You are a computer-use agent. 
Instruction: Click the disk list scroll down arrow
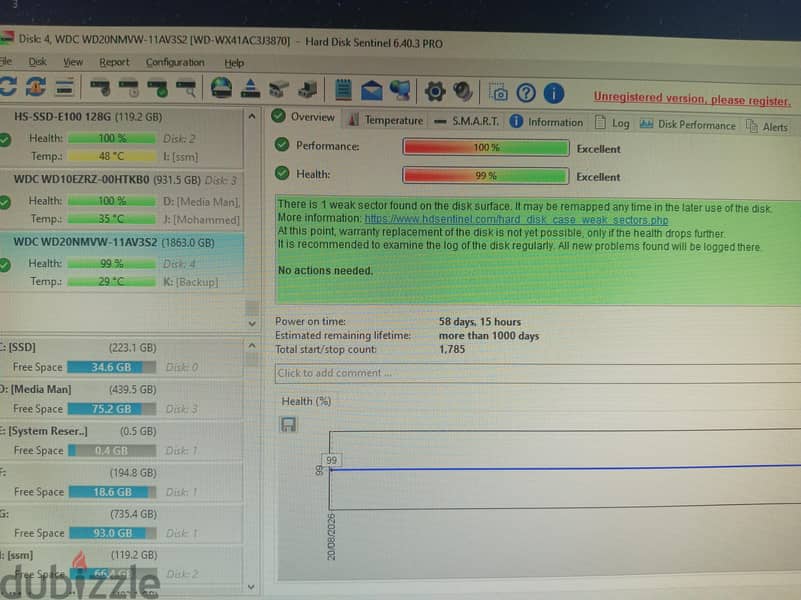point(252,323)
